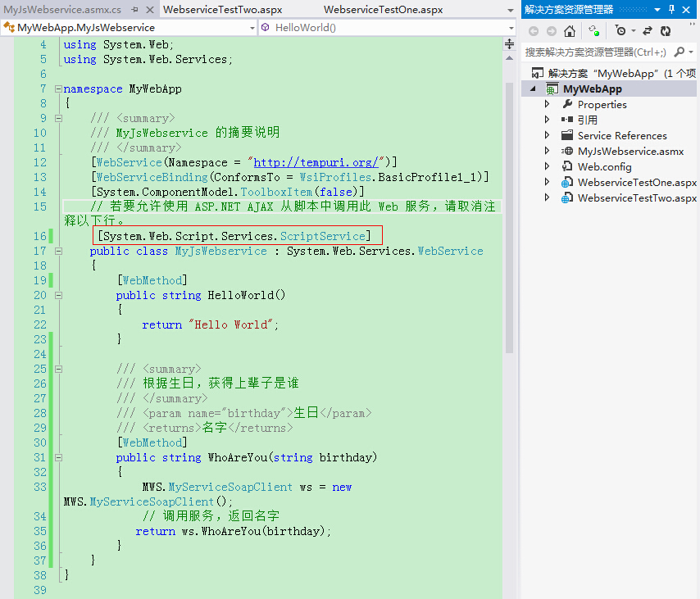Click the Forward arrow in Solution Explorer toolbar
700x599 pixels.
552,31
